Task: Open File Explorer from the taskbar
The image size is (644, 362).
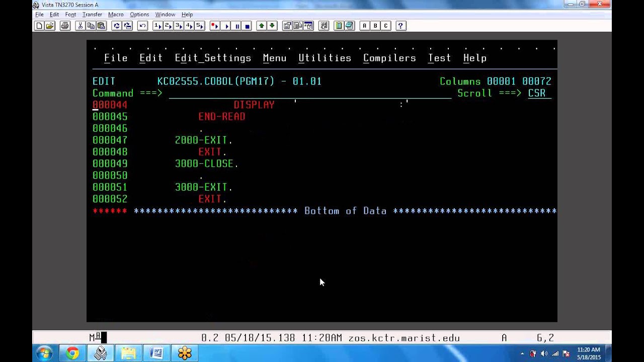Action: [x=128, y=353]
